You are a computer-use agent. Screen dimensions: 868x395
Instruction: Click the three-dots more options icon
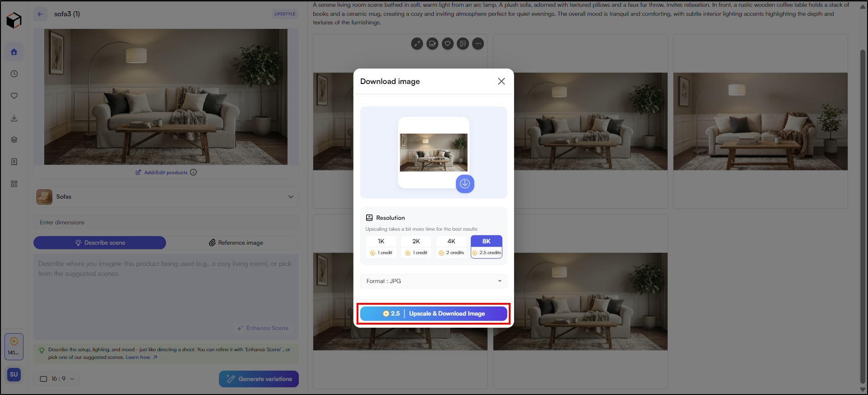478,44
